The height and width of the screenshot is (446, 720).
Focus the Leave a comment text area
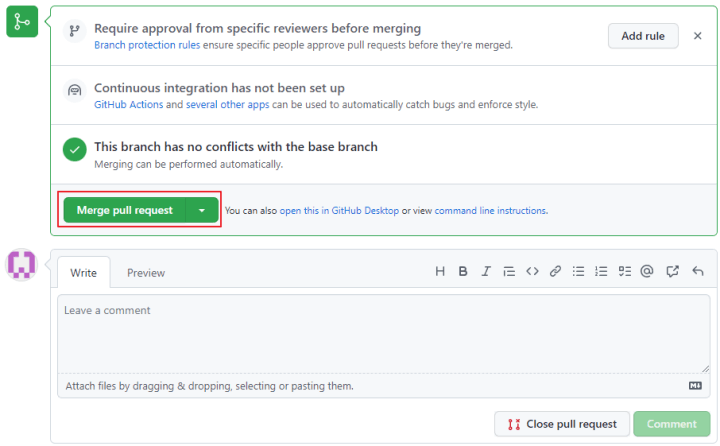384,334
